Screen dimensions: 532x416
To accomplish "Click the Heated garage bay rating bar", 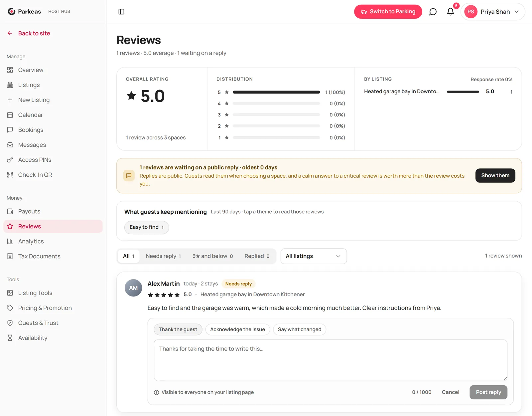I will 463,92.
